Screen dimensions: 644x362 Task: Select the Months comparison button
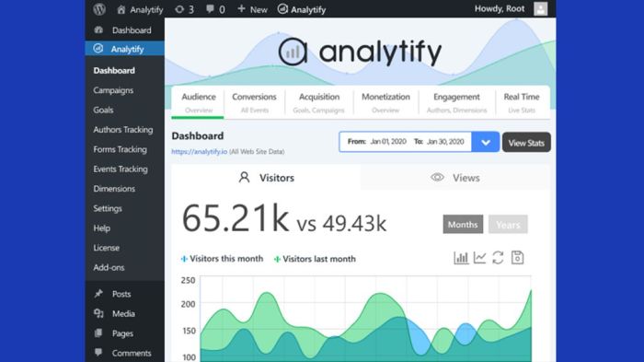pyautogui.click(x=463, y=224)
